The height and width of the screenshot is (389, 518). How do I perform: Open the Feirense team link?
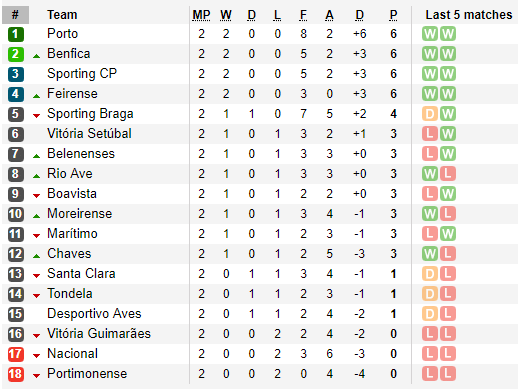coord(72,94)
